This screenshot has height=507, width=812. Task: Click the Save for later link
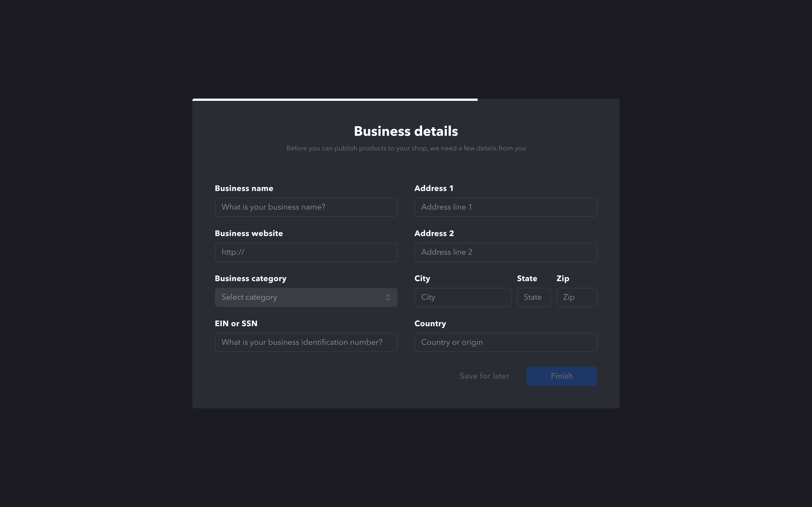pyautogui.click(x=484, y=376)
